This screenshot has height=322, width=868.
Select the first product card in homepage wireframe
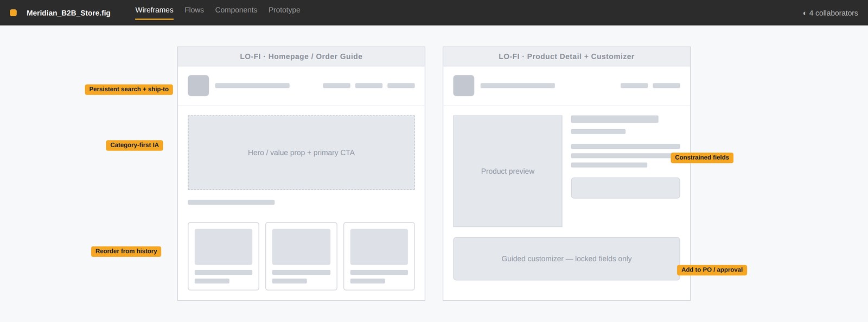(x=224, y=256)
